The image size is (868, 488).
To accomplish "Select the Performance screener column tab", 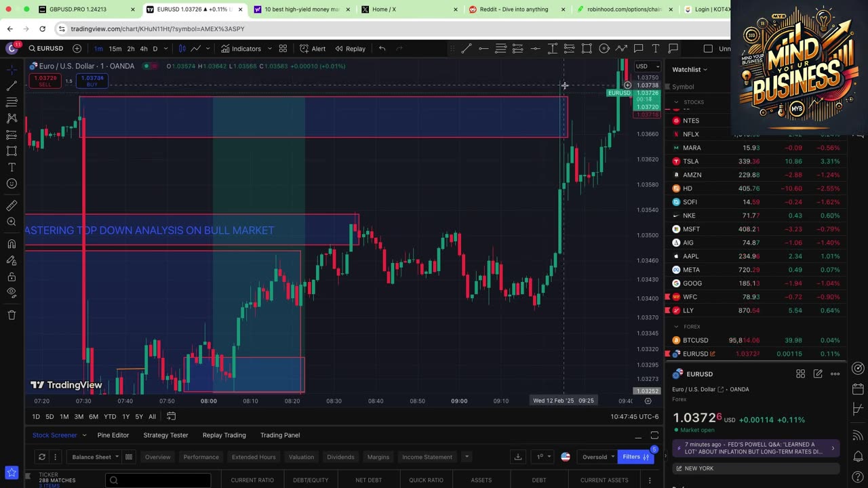I will [x=201, y=457].
